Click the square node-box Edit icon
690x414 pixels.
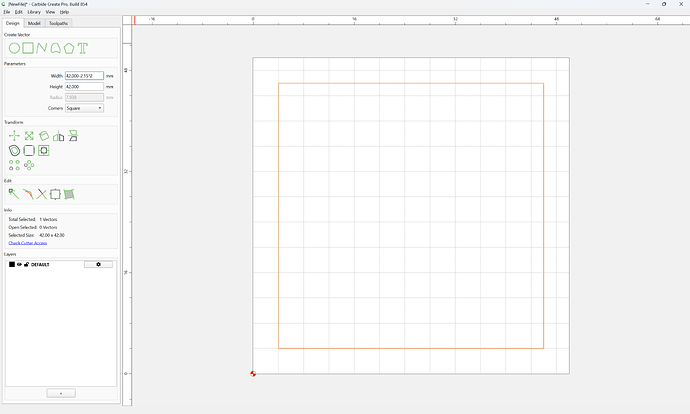click(x=55, y=194)
